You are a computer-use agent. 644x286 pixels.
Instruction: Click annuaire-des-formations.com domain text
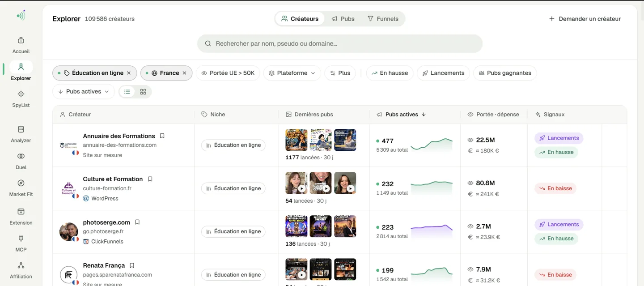(120, 145)
